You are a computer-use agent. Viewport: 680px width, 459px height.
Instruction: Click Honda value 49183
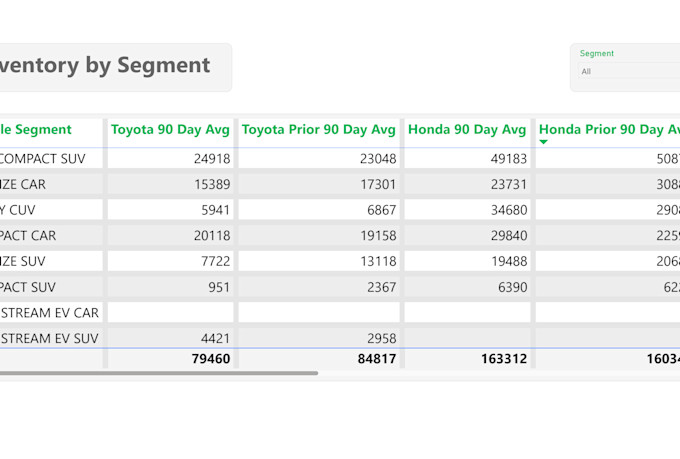point(509,159)
